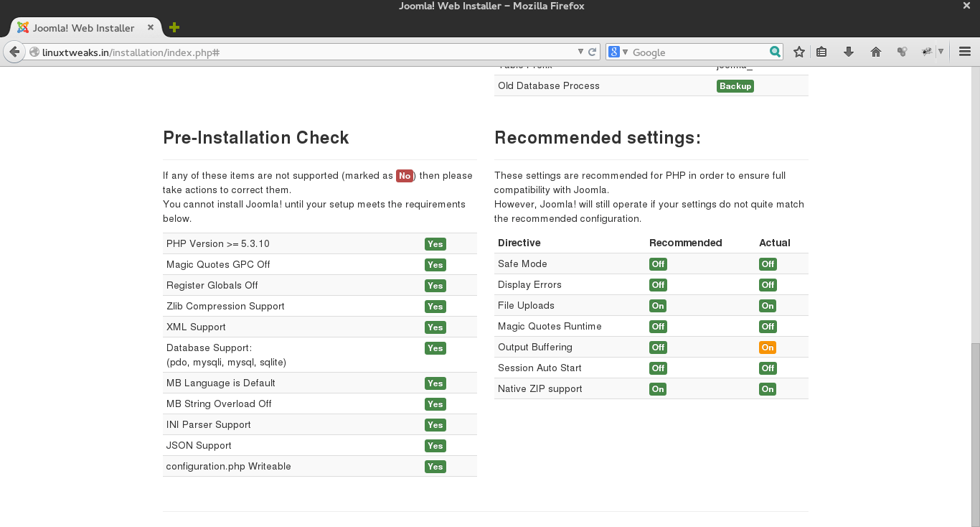Click 'configuration.php Writeable' row label
Image resolution: width=980 pixels, height=527 pixels.
click(x=229, y=467)
